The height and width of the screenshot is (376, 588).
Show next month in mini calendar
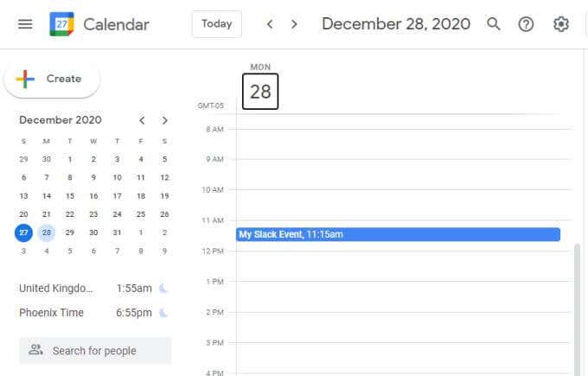(164, 120)
